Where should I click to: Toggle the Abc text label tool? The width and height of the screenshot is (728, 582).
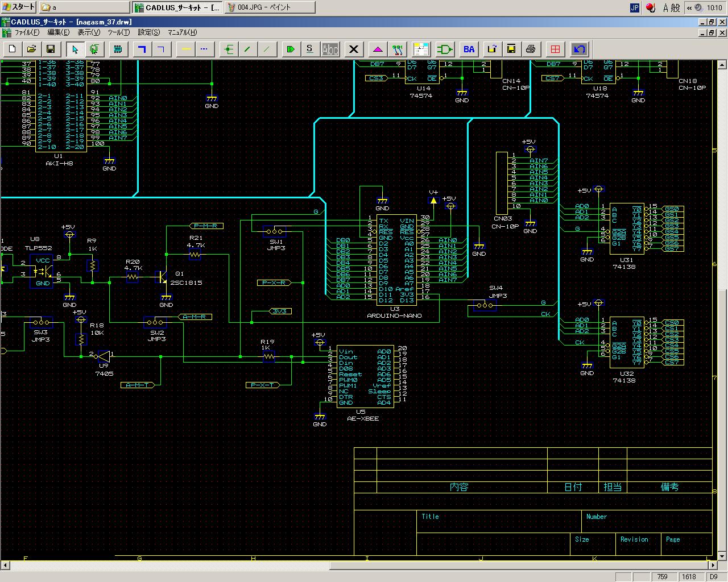click(330, 49)
